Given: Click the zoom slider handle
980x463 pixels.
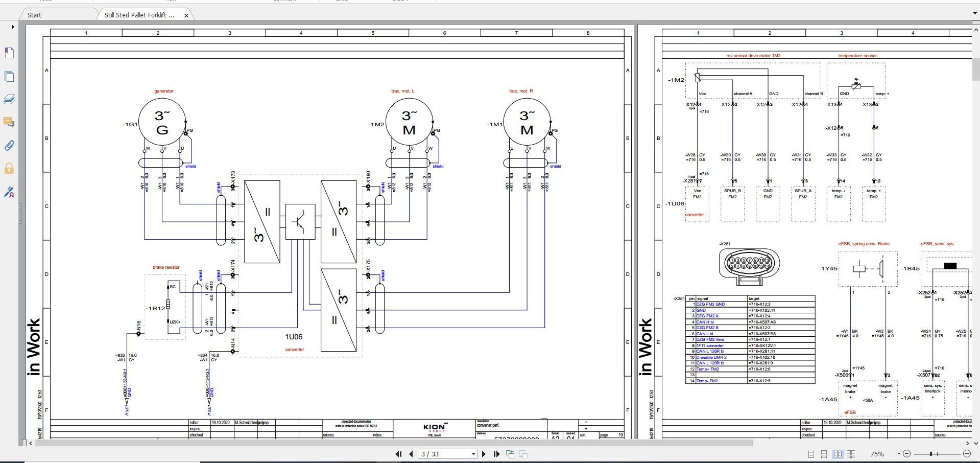Looking at the screenshot, I should point(931,454).
